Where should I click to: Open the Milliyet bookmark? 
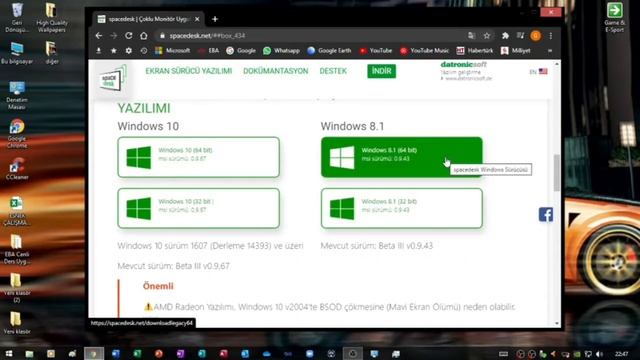(516, 51)
